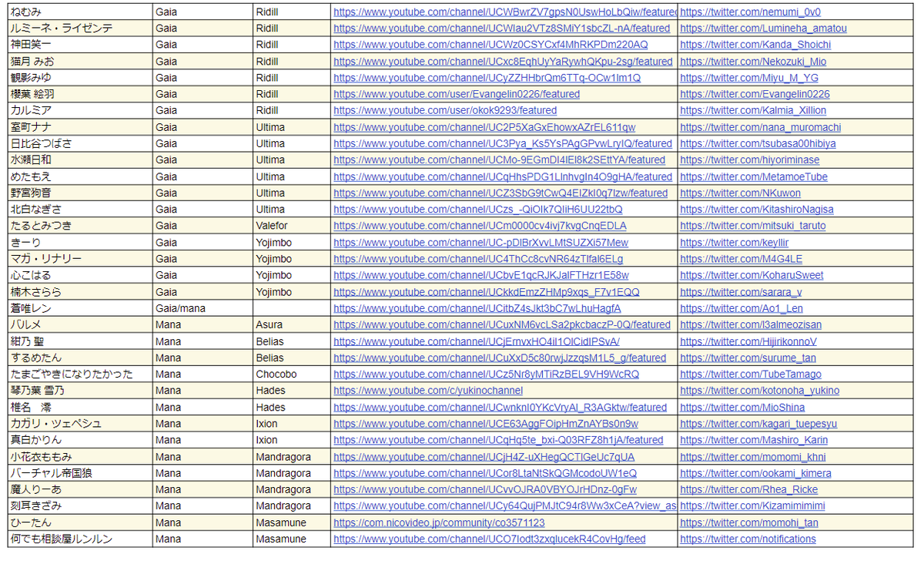Image resolution: width=924 pixels, height=561 pixels.
Task: Open the Twitter link NKuwon
Action: click(741, 193)
